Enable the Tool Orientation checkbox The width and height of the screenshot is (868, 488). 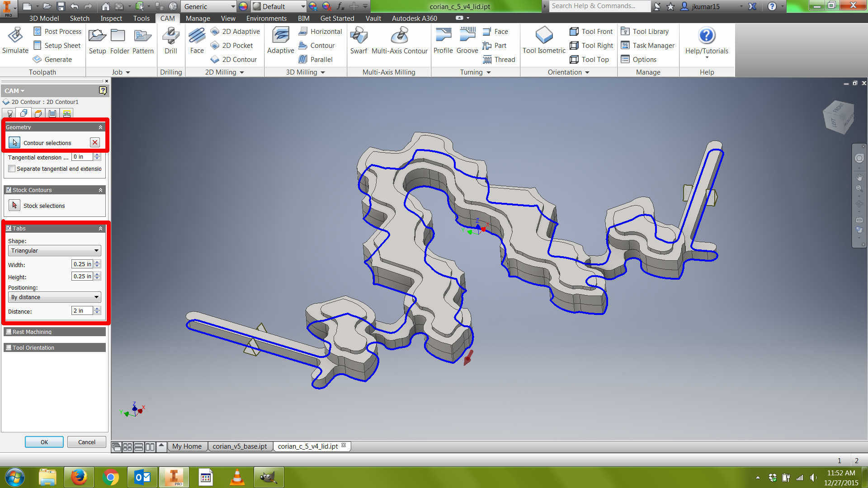pos(9,347)
